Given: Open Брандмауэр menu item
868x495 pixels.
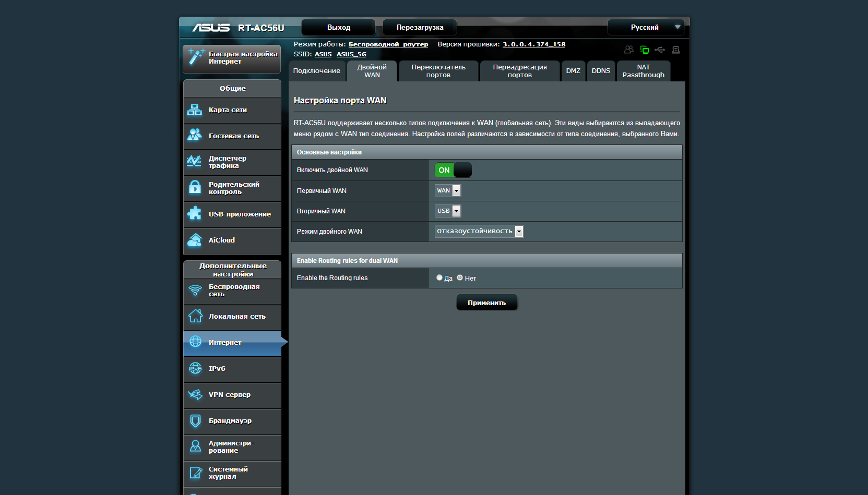Looking at the screenshot, I should pyautogui.click(x=232, y=421).
